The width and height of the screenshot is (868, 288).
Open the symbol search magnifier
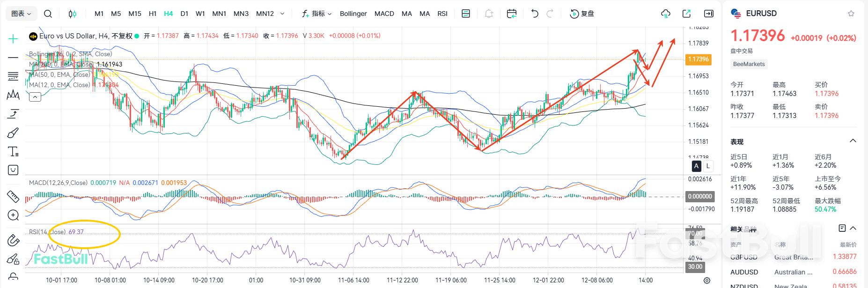coord(48,14)
